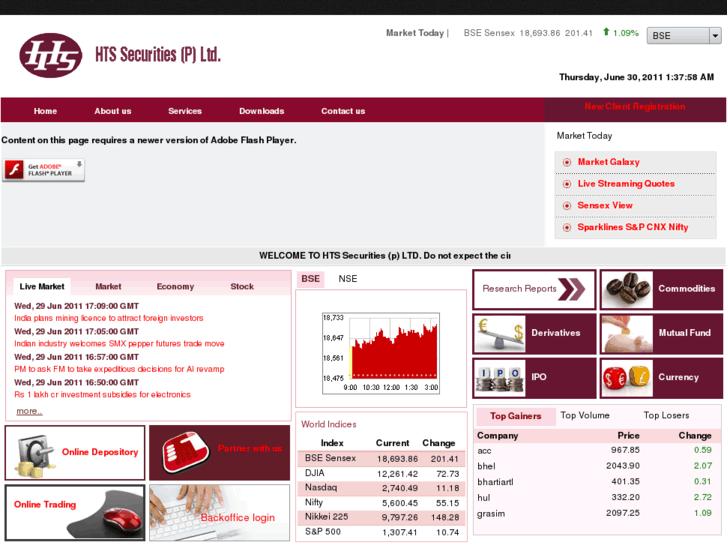This screenshot has height=545, width=727.
Task: Switch to the Market news tab
Action: [x=108, y=287]
